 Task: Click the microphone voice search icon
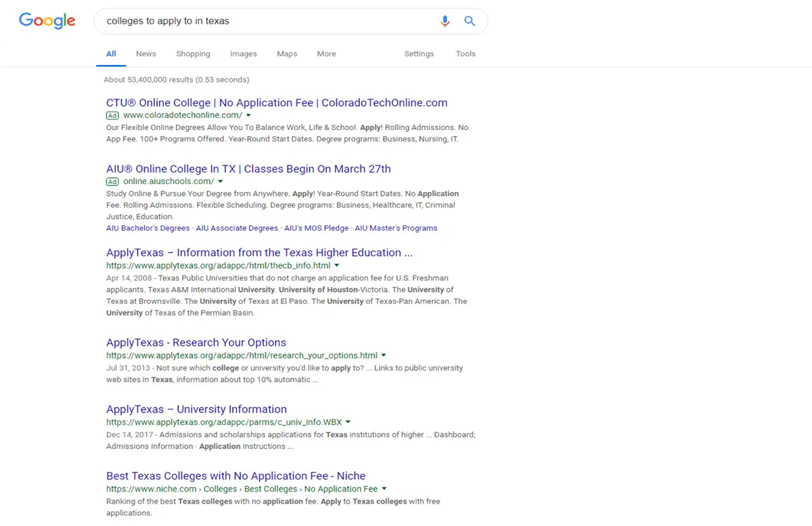tap(445, 21)
